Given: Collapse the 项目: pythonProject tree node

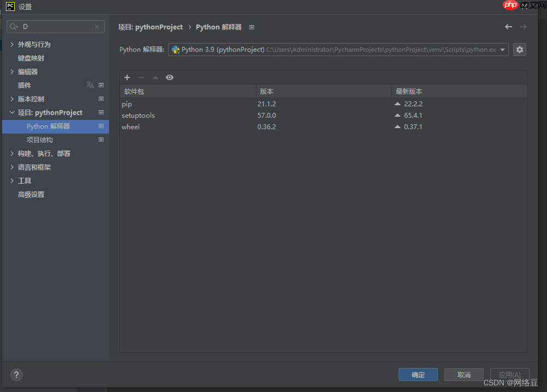Looking at the screenshot, I should click(x=13, y=112).
